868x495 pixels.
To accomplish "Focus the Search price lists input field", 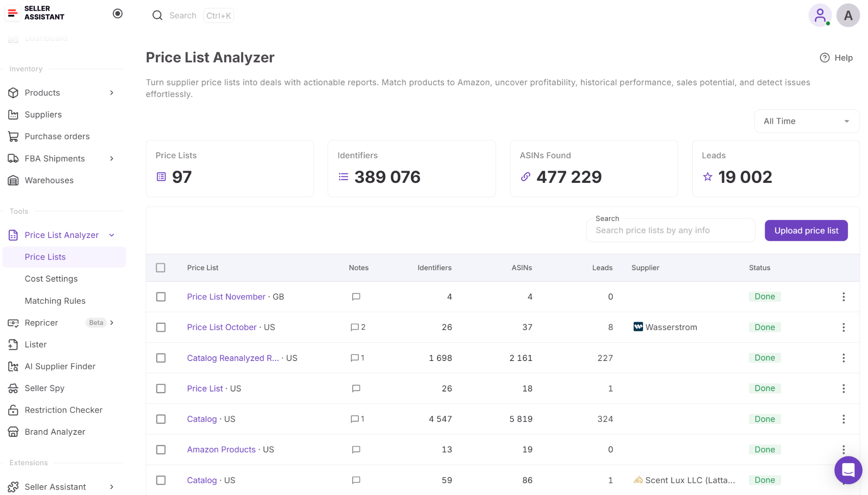I will point(670,230).
